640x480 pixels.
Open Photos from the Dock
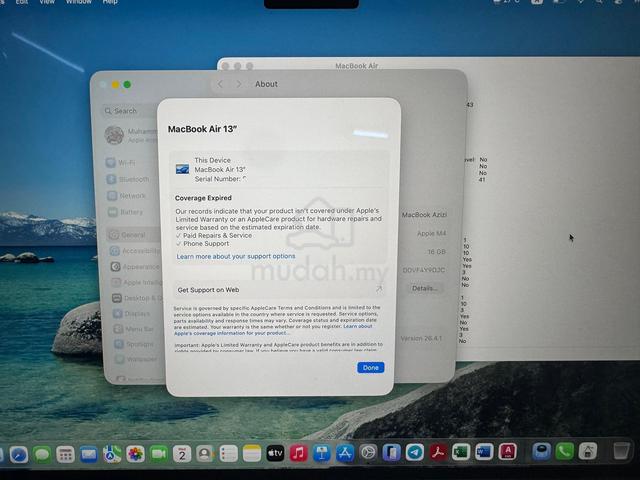coord(135,454)
